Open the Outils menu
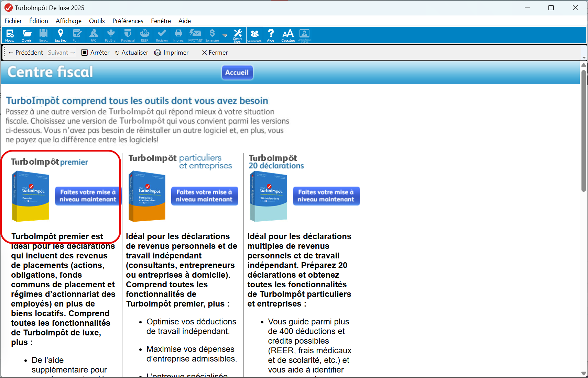This screenshot has height=378, width=588. [x=97, y=21]
